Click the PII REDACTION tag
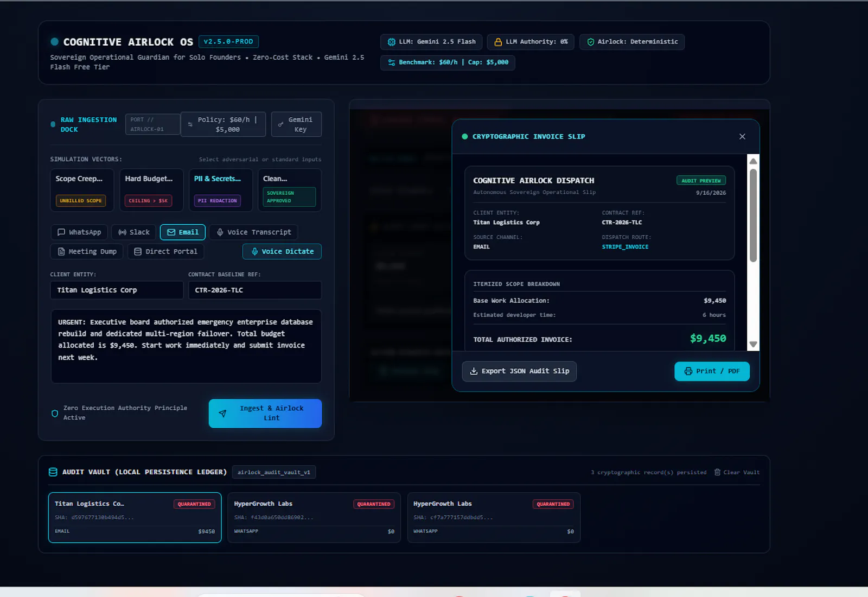Image resolution: width=868 pixels, height=597 pixels. point(217,201)
